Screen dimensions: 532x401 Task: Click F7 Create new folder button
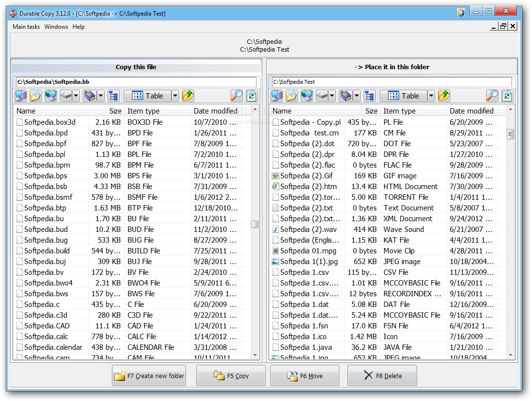click(149, 376)
